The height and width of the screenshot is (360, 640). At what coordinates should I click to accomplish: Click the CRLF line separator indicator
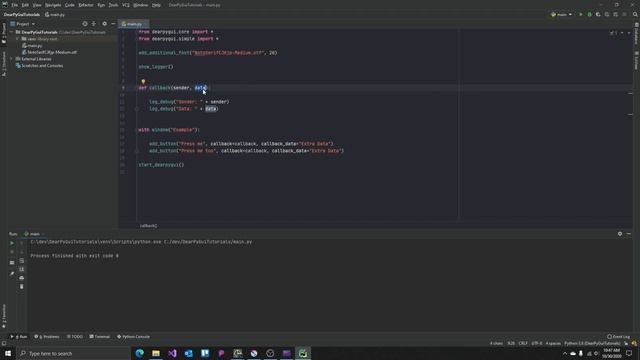click(x=523, y=344)
